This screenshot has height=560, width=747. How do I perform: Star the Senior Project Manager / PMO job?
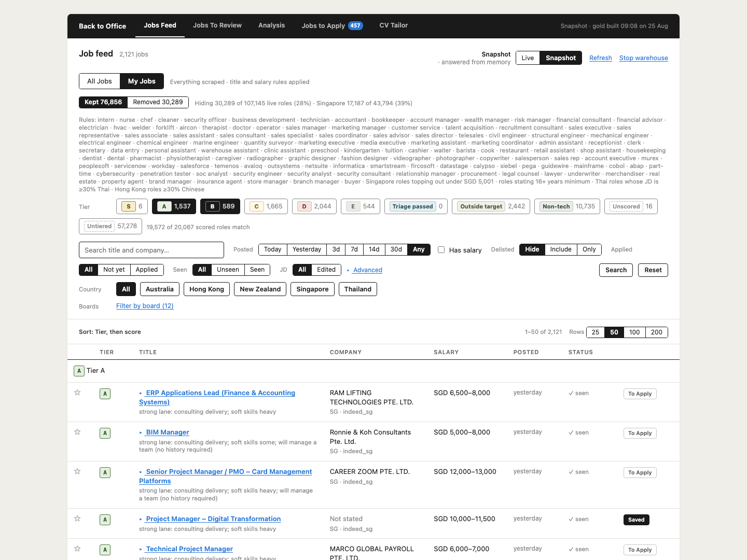77,471
